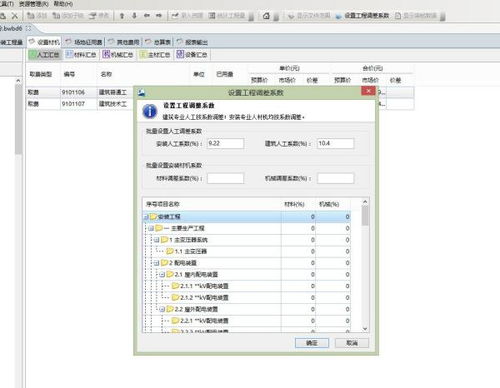
Task: Open the 材料汇总 sub-tab
Action: point(81,55)
